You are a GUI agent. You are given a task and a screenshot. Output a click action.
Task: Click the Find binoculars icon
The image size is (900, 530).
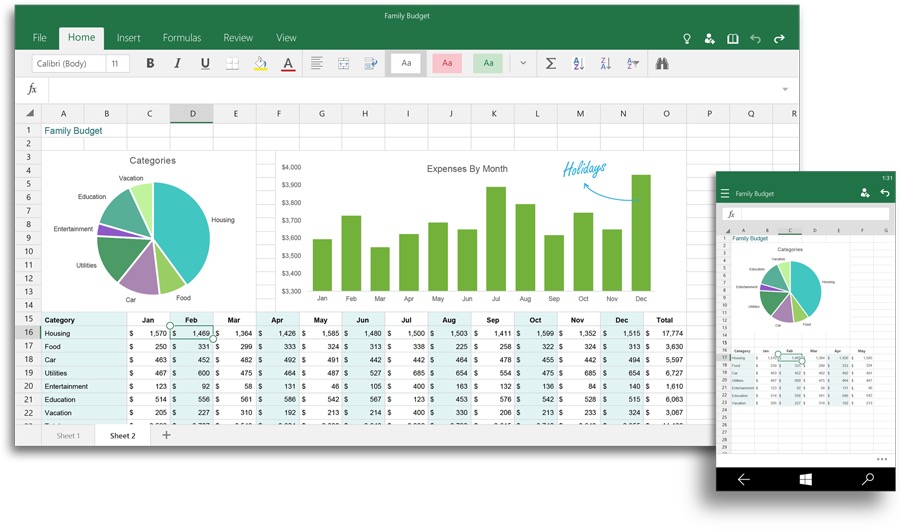point(661,64)
